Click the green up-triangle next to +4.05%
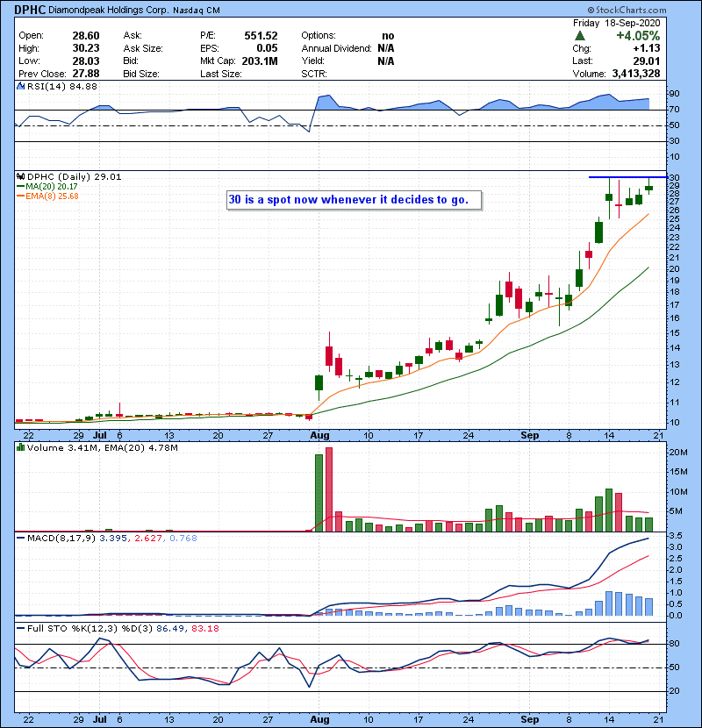 (580, 36)
